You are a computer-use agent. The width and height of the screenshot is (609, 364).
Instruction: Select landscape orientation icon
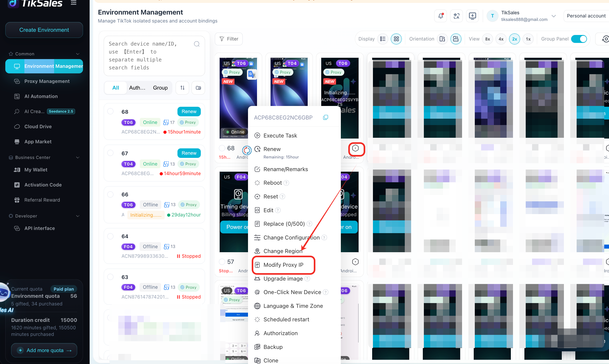pyautogui.click(x=456, y=39)
